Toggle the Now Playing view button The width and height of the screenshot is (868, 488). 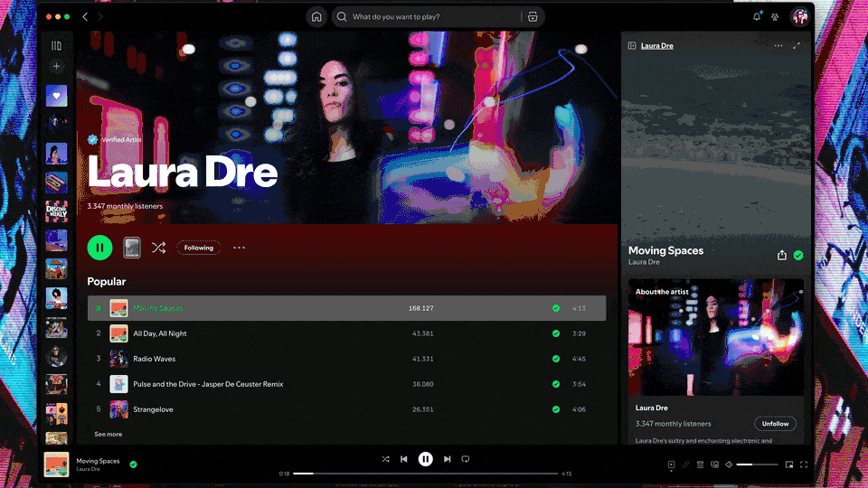pos(671,465)
